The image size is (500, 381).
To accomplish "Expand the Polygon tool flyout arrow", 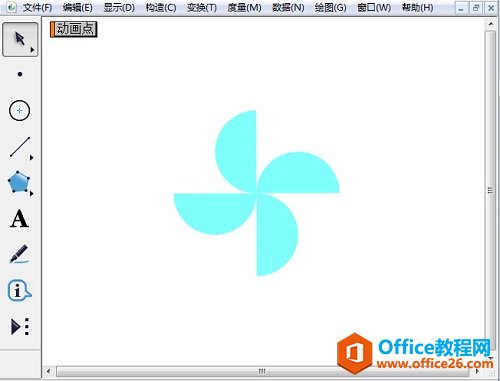I will click(32, 193).
